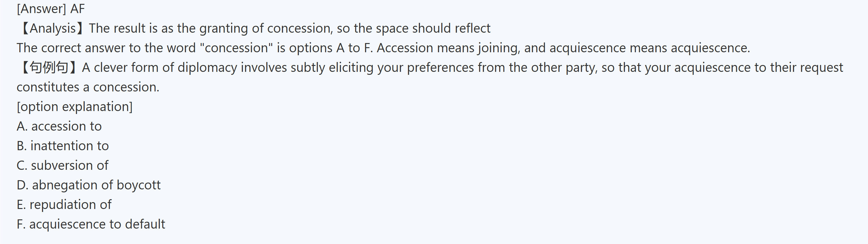
Task: Choose option C "subversion of"
Action: click(62, 165)
